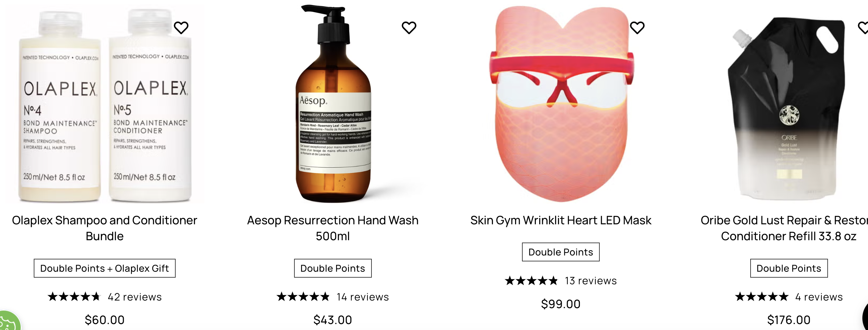
Task: Click Double Points + Olaplex Gift badge
Action: (105, 268)
